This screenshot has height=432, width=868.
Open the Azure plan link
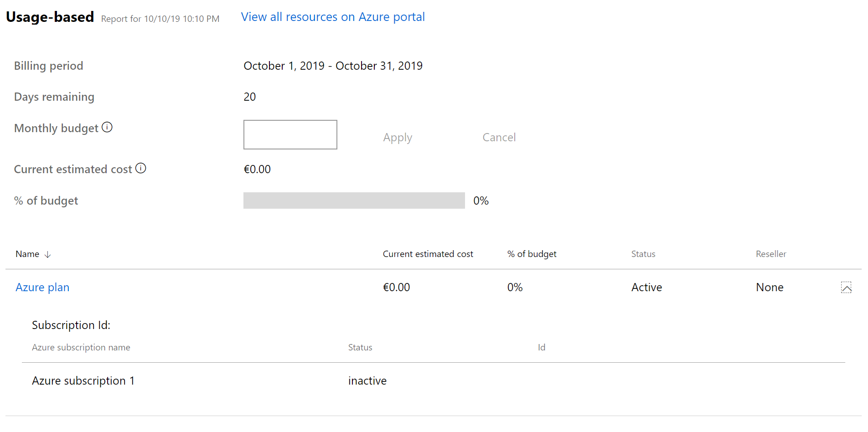click(x=42, y=288)
